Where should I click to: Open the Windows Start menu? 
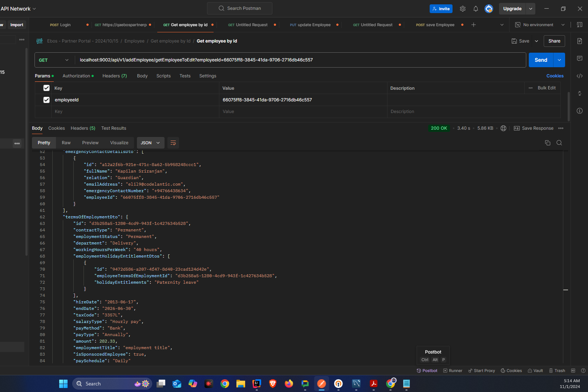[x=63, y=384]
